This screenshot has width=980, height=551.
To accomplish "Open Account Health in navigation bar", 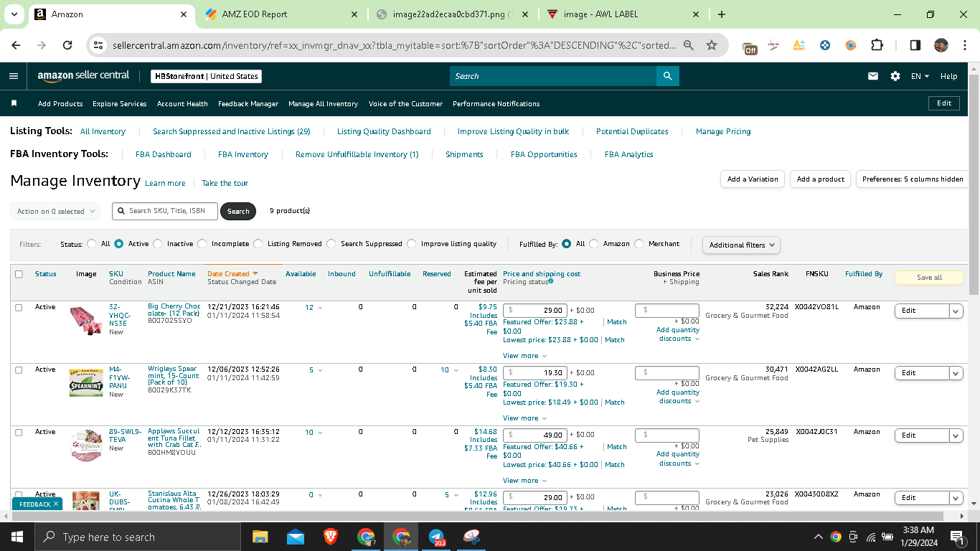I will [182, 104].
